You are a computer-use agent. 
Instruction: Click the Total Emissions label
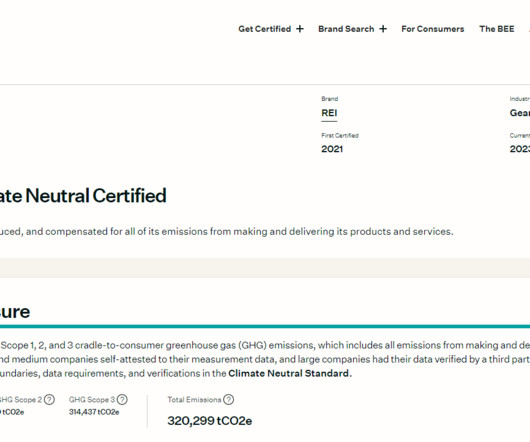194,400
